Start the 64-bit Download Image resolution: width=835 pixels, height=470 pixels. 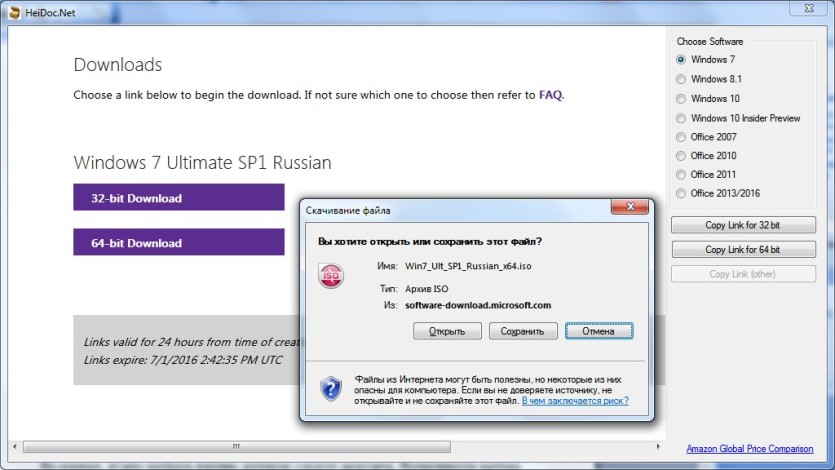pyautogui.click(x=179, y=242)
